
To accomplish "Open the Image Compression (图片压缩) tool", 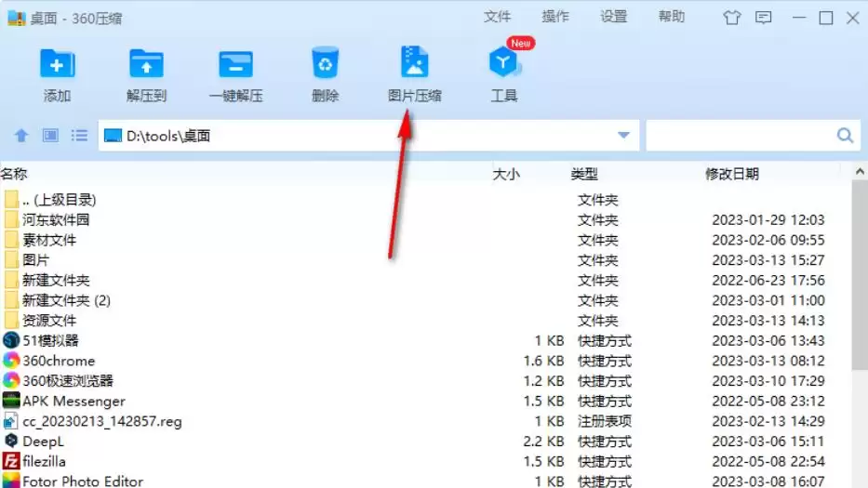I will click(415, 61).
